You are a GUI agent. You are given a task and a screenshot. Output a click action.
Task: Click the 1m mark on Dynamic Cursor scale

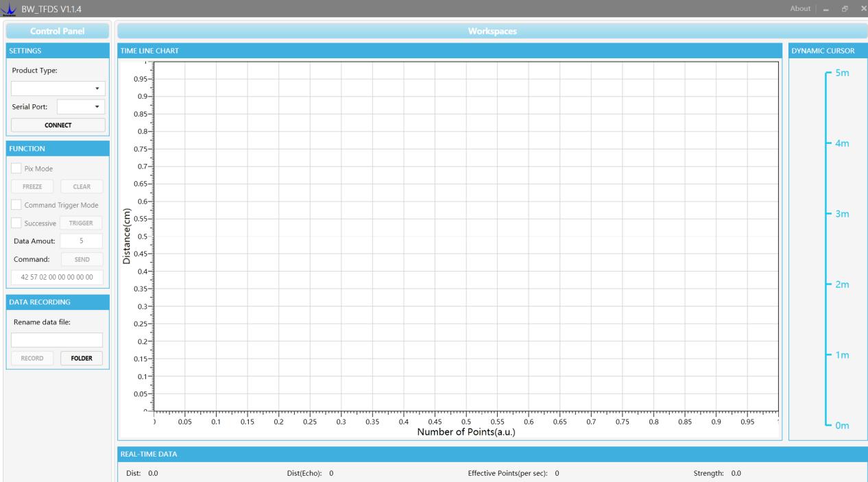click(842, 355)
